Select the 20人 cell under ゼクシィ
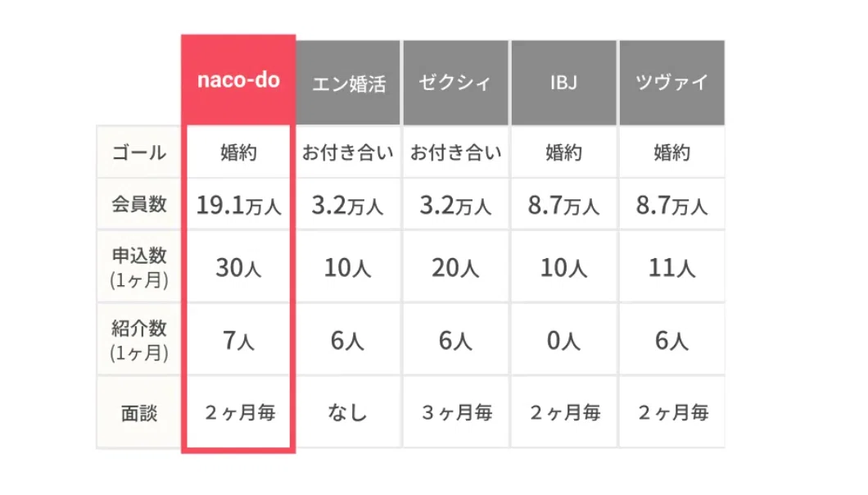The height and width of the screenshot is (495, 868). pos(455,266)
